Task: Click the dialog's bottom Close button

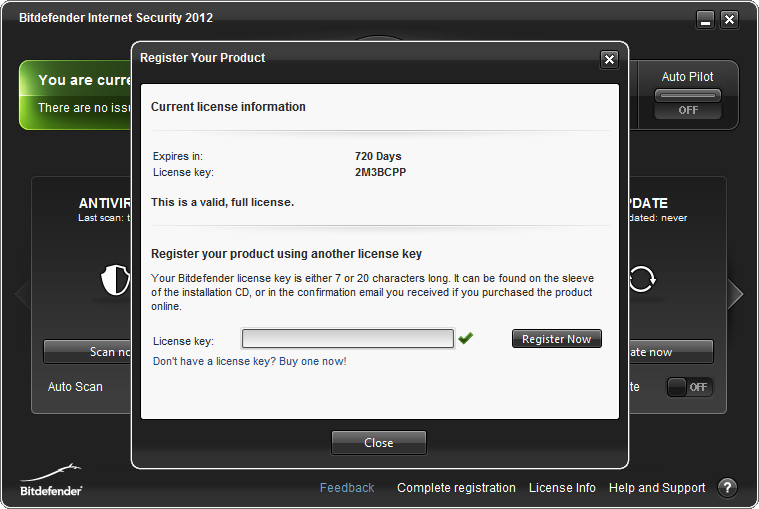Action: point(379,443)
